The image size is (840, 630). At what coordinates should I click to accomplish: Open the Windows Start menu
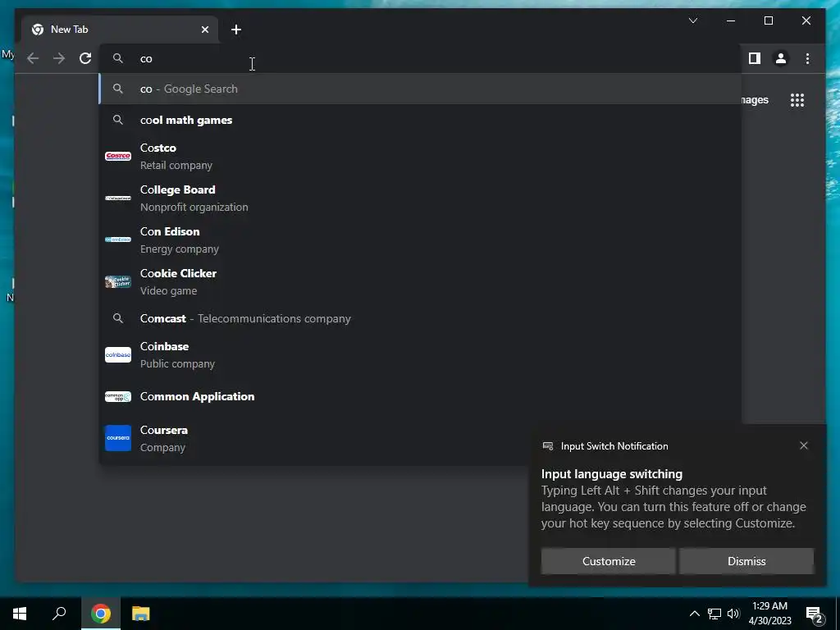point(20,614)
